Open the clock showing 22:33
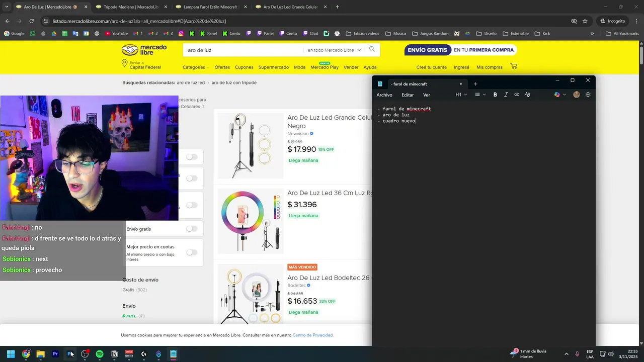The image size is (644, 362). point(628,354)
